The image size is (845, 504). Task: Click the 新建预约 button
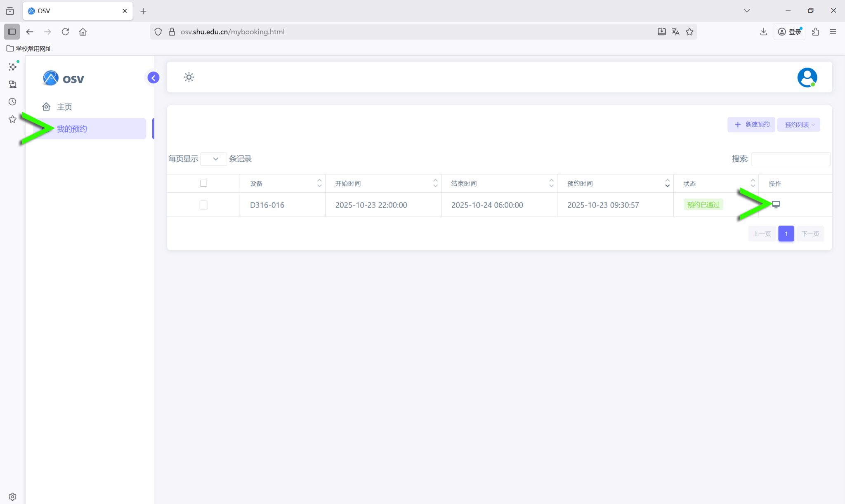(751, 125)
